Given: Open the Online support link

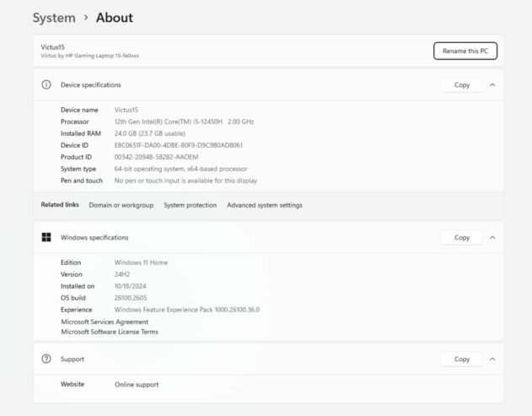Looking at the screenshot, I should point(137,385).
